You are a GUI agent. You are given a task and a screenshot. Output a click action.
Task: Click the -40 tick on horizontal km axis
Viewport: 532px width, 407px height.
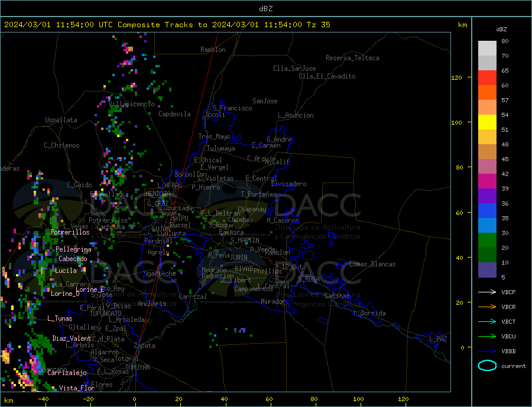43,399
